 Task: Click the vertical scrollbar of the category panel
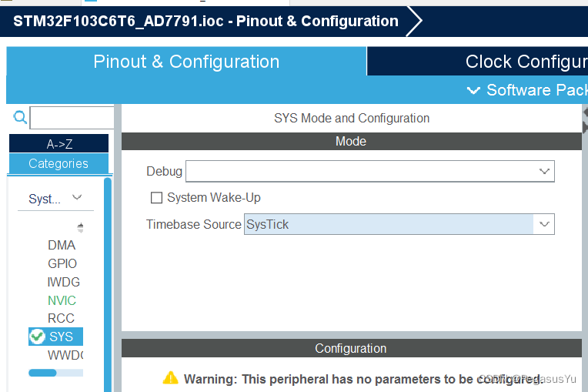108,285
